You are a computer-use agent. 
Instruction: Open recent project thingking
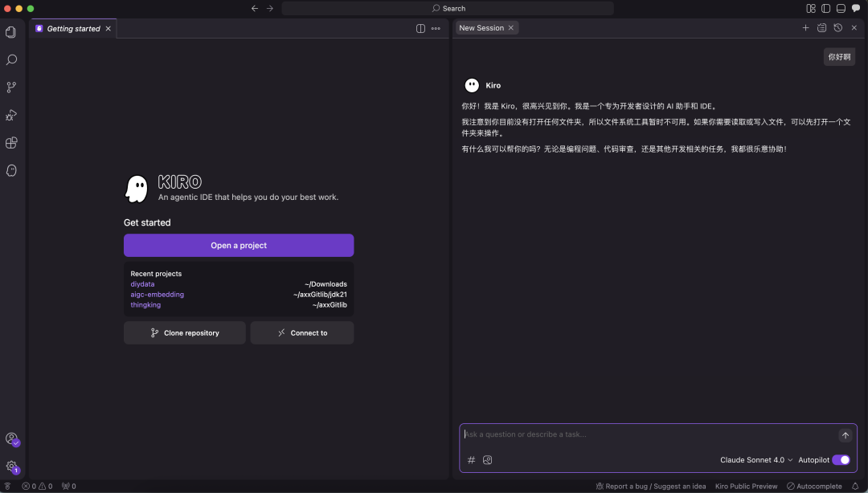(x=145, y=305)
